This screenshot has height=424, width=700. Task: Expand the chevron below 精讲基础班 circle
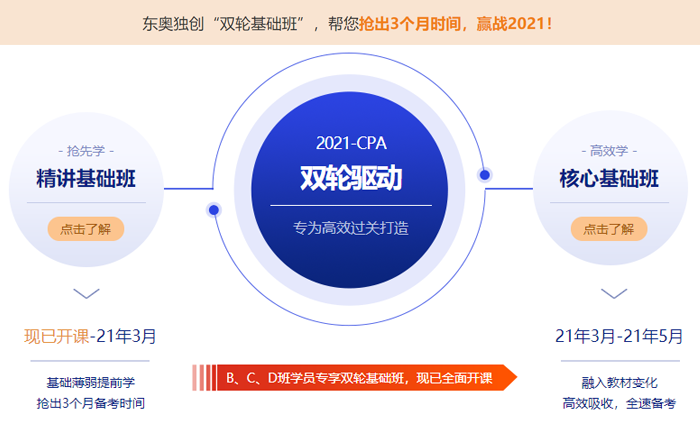coord(87,294)
